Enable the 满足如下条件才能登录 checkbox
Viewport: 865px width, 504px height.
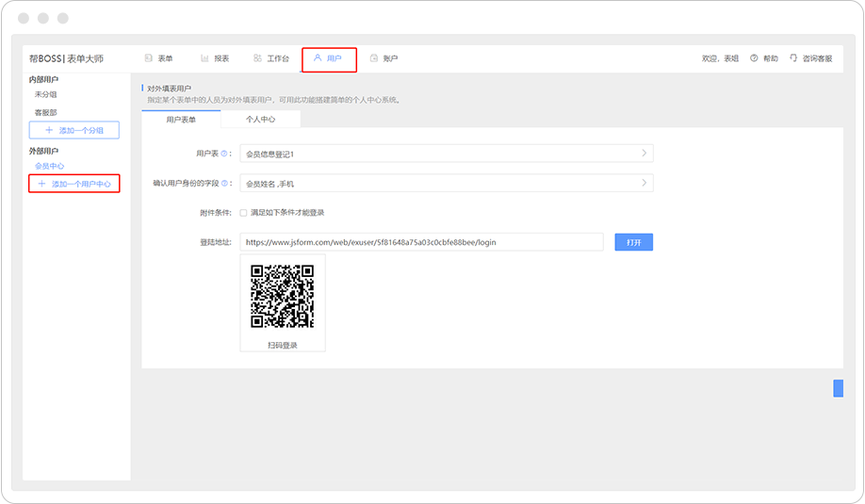coord(244,213)
